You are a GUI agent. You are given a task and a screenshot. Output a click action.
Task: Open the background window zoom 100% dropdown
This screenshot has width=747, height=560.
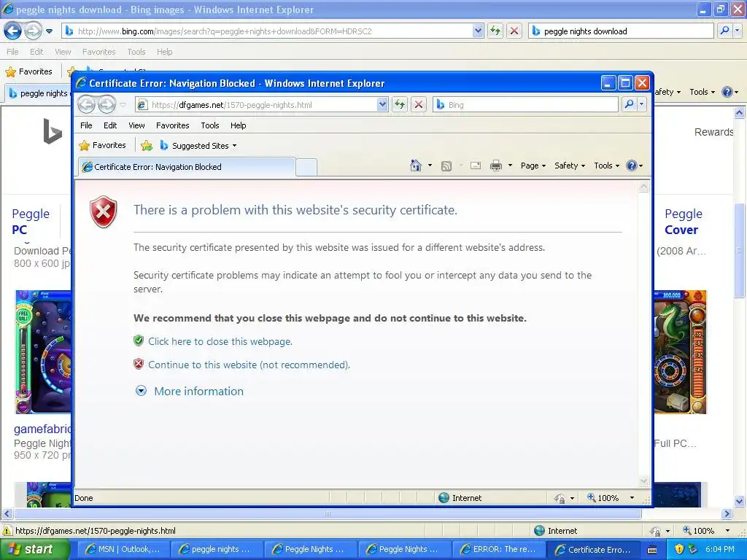(727, 531)
